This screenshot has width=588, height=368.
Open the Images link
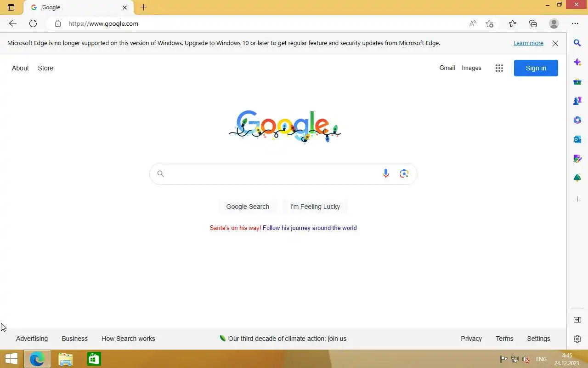coord(472,68)
